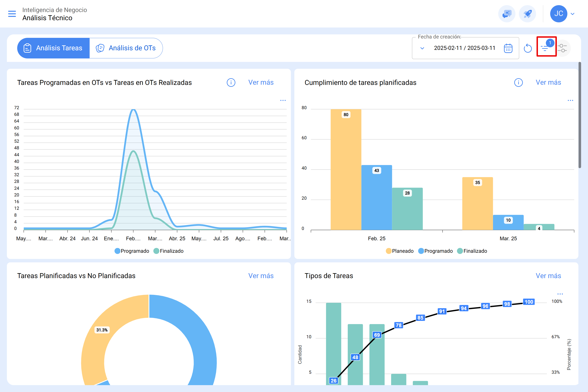
Task: Show info for Tareas Programadas en OTs chart
Action: click(231, 83)
